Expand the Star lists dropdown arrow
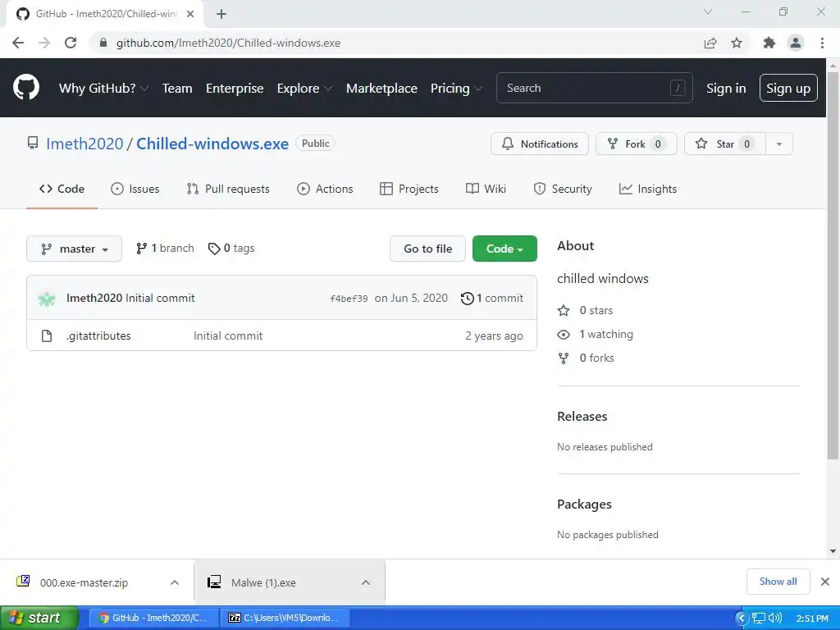This screenshot has width=840, height=630. (779, 144)
